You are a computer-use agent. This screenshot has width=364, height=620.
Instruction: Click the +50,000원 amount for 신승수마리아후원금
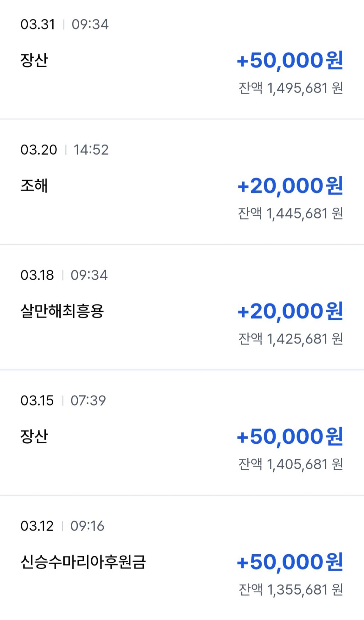[x=290, y=562]
